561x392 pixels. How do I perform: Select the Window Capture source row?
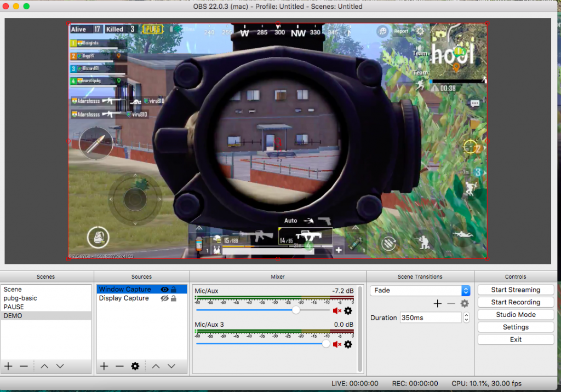(x=142, y=290)
